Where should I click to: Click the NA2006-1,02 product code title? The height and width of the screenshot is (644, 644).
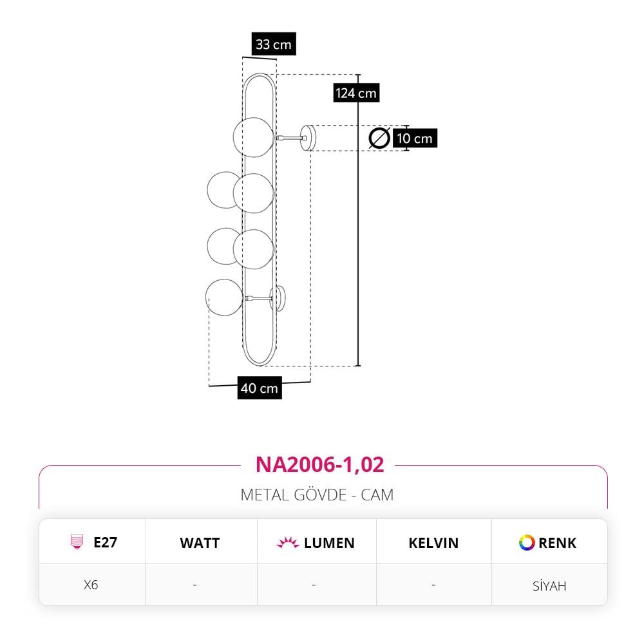(x=320, y=464)
